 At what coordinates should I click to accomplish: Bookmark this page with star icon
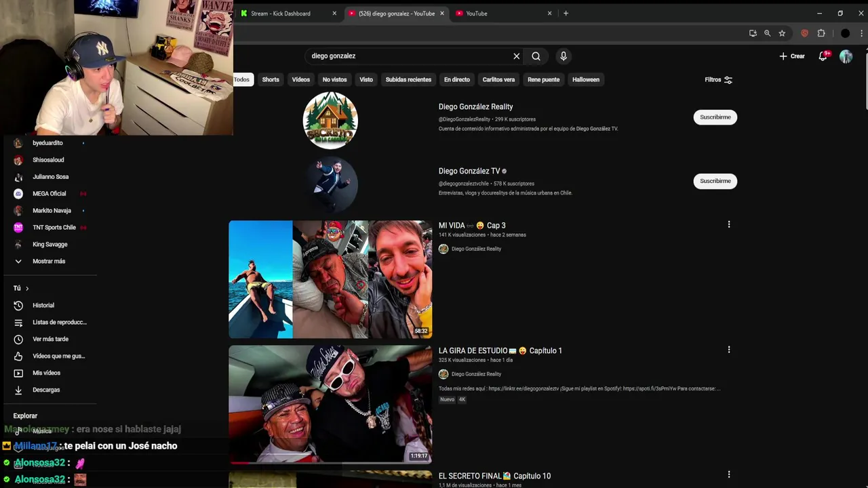pyautogui.click(x=782, y=33)
